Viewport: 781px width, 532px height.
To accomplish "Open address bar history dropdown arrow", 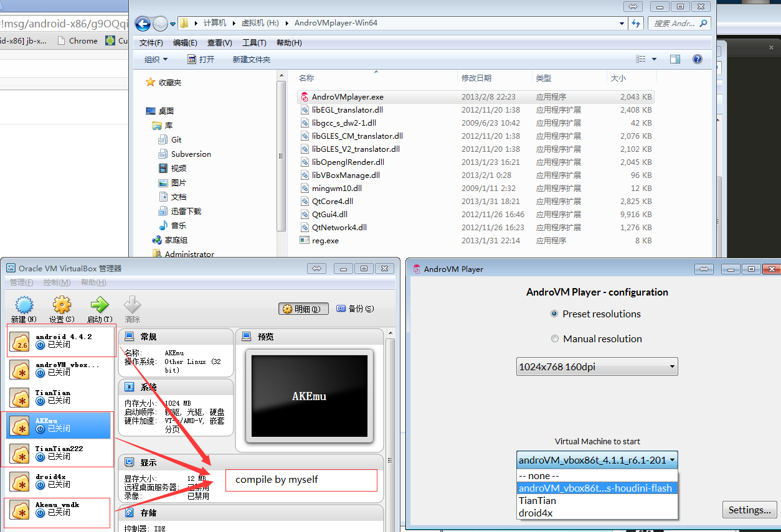I will coord(622,24).
